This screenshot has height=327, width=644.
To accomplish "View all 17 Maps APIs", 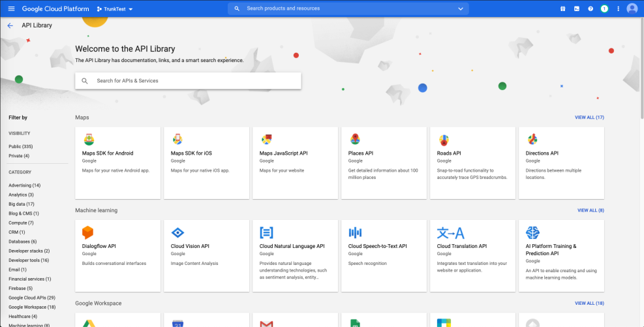I will point(589,117).
